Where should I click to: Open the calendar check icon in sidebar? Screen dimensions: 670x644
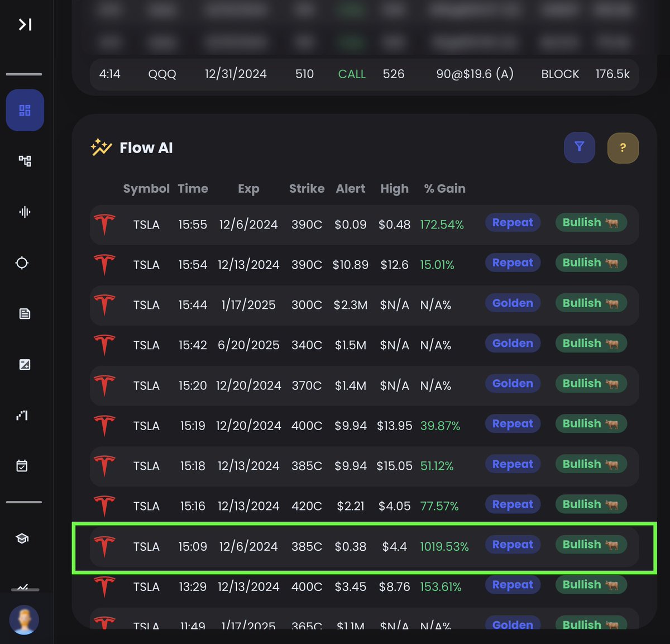tap(22, 466)
